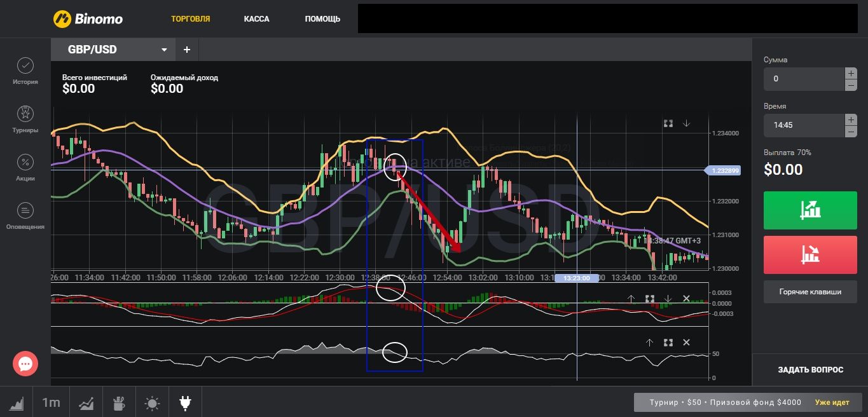This screenshot has width=868, height=417.
Task: Switch to the ТОРГОВЛЯ tab
Action: (190, 19)
